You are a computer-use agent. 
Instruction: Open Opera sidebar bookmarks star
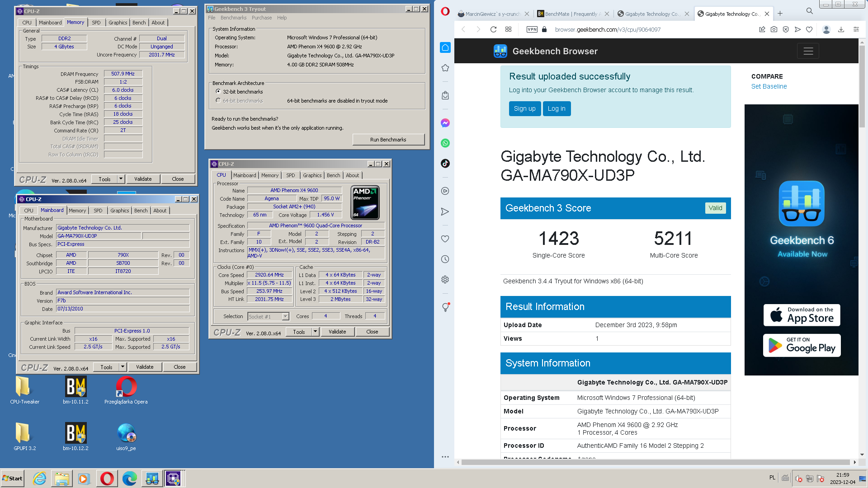pyautogui.click(x=445, y=68)
